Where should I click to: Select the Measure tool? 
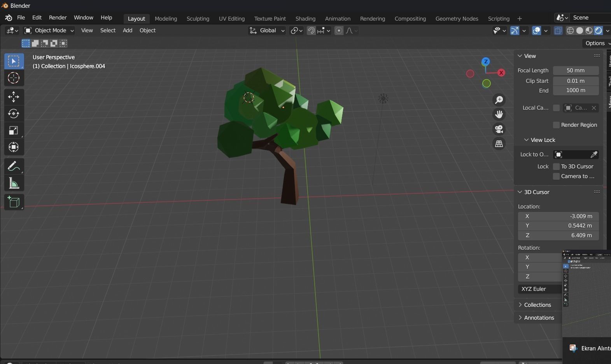14,183
